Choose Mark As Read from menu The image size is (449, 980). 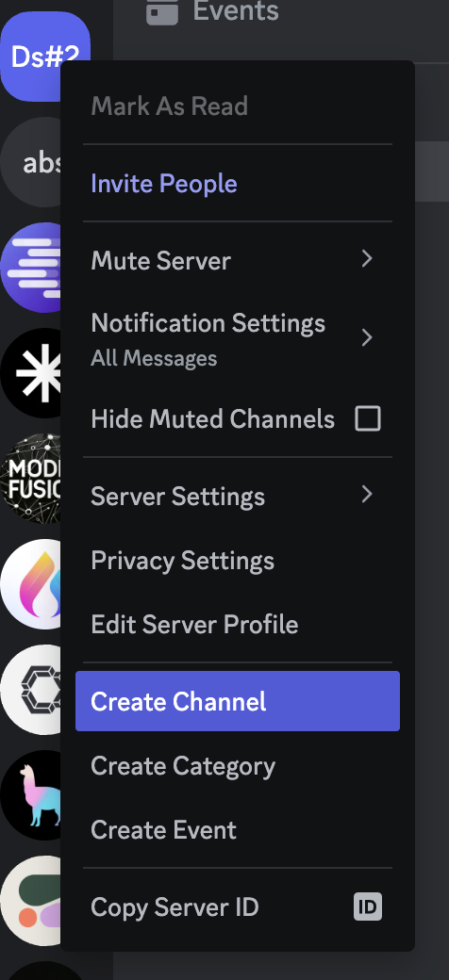tap(238, 106)
